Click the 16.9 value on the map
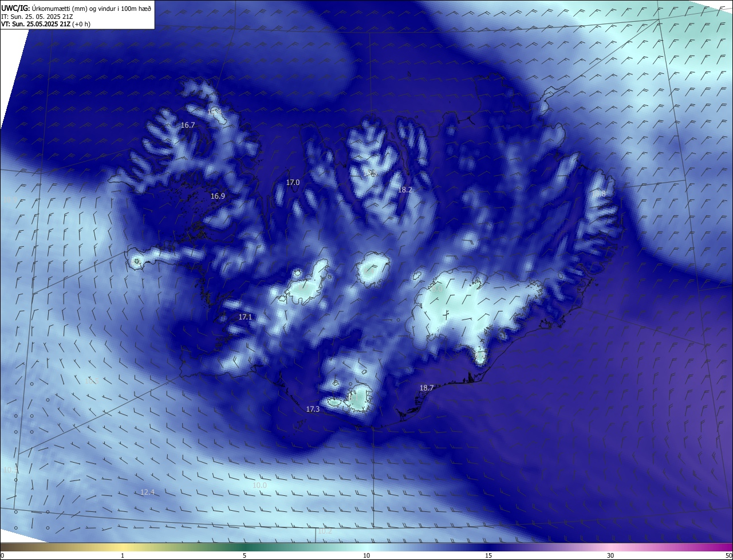The height and width of the screenshot is (560, 733). [x=218, y=196]
